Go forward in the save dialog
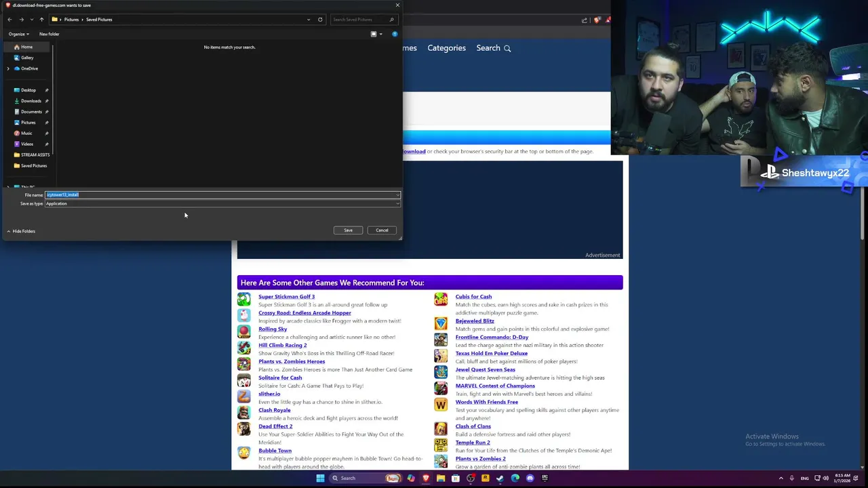Viewport: 868px width, 488px height. point(21,20)
